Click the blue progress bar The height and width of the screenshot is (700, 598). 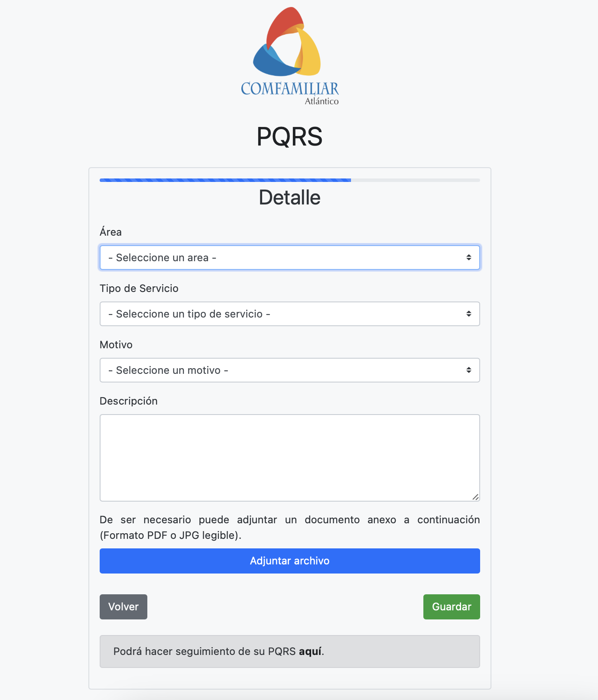click(x=225, y=179)
